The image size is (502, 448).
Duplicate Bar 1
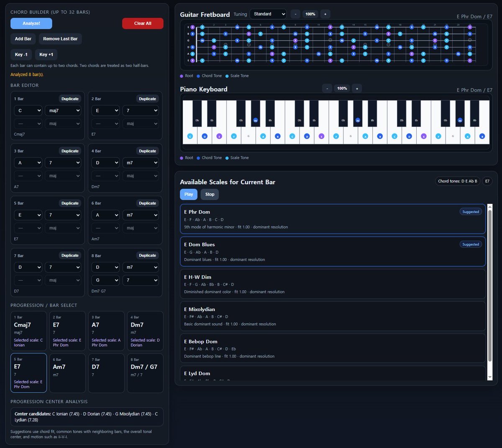point(70,99)
